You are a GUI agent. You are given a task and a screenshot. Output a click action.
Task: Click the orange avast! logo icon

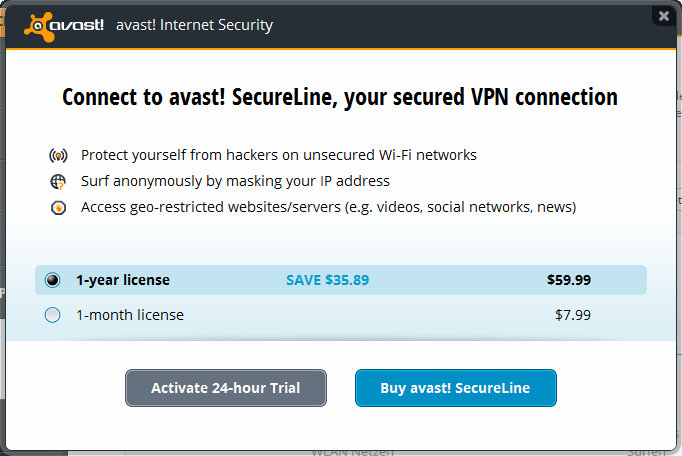coord(39,27)
